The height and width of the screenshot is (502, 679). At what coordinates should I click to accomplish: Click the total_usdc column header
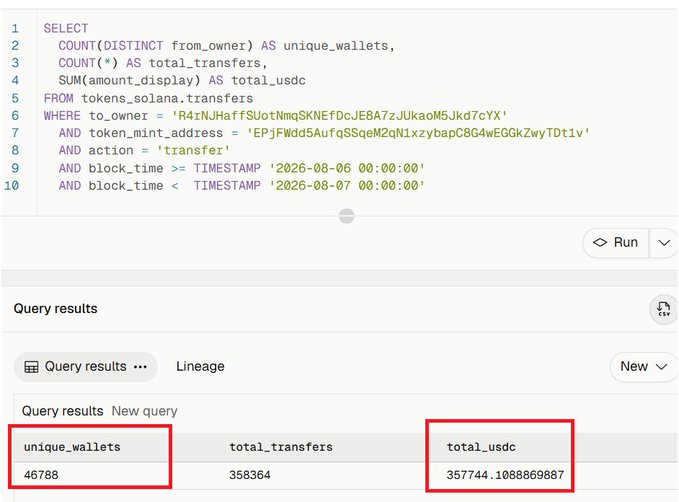click(x=481, y=447)
